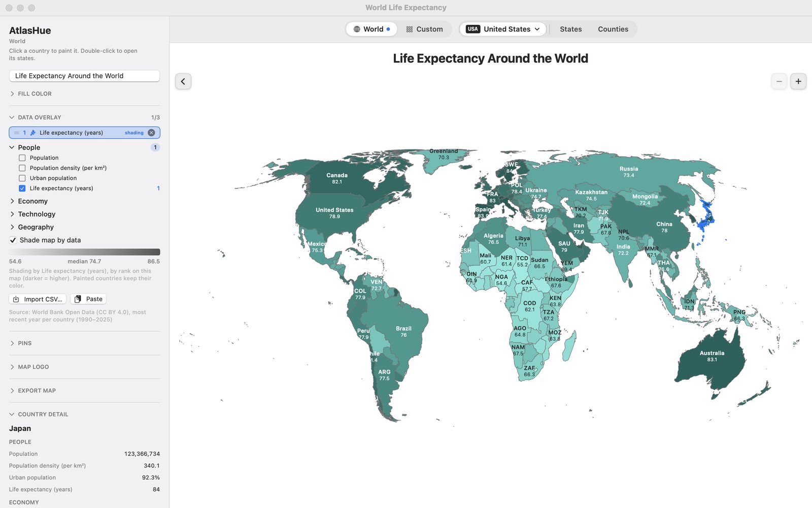The width and height of the screenshot is (812, 508).
Task: Zoom out the map with minus button
Action: pyautogui.click(x=779, y=81)
